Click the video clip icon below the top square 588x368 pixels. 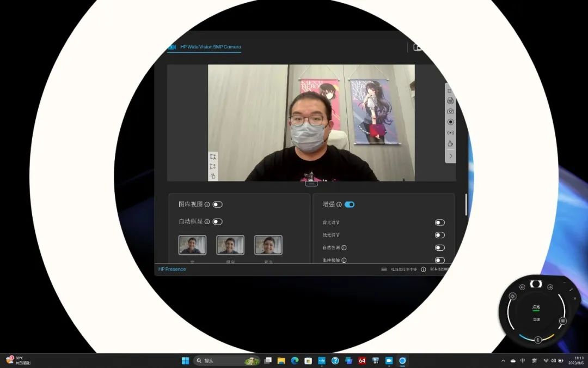[450, 101]
